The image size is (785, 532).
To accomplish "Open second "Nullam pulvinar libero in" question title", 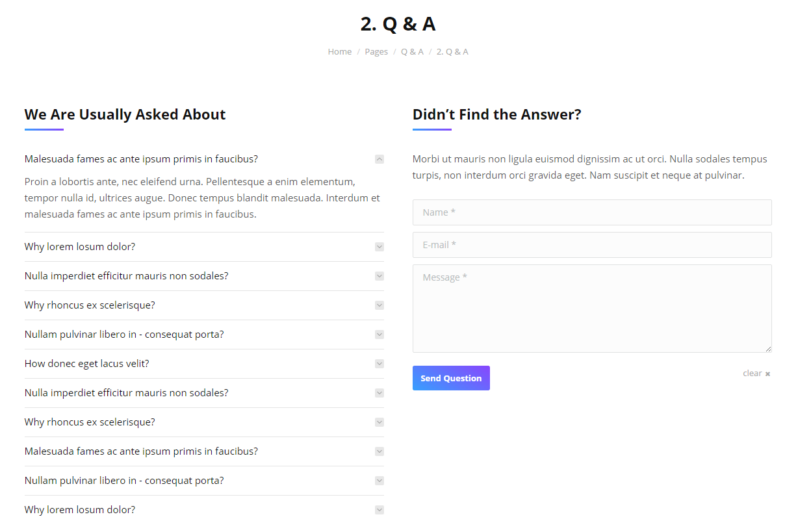I will coord(124,481).
